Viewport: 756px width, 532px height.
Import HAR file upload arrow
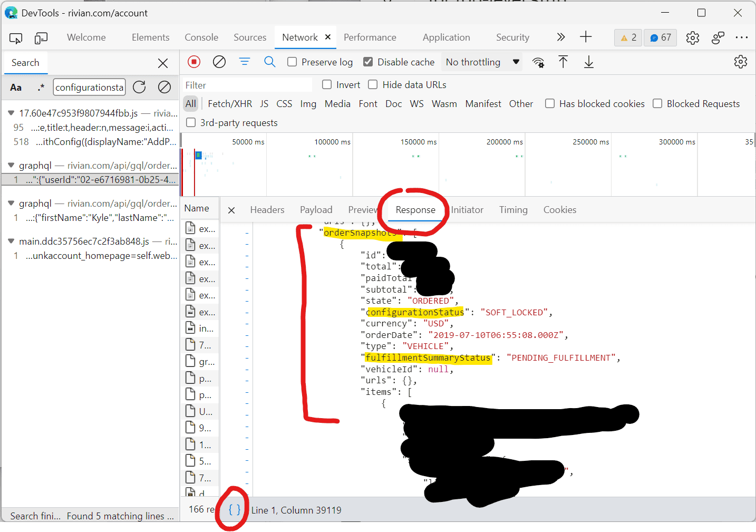click(x=563, y=62)
